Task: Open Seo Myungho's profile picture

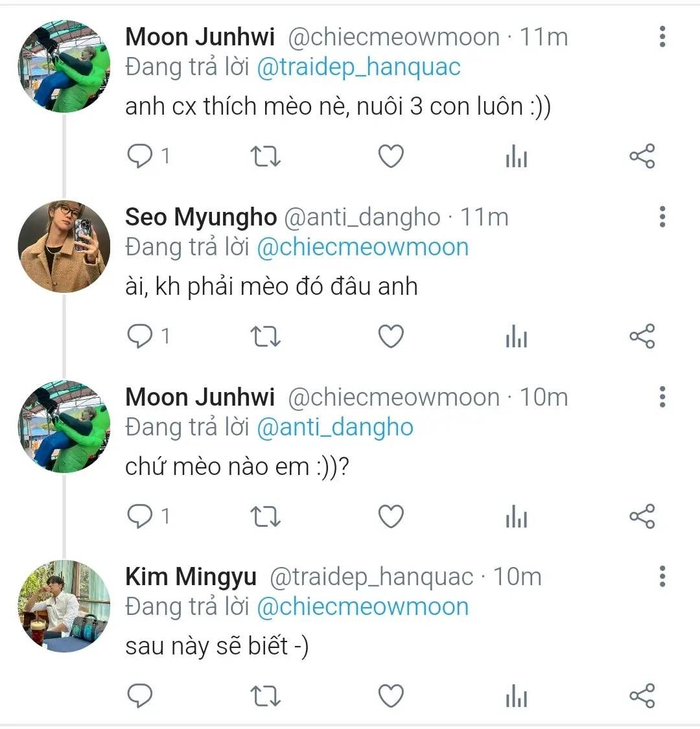Action: pos(64,247)
